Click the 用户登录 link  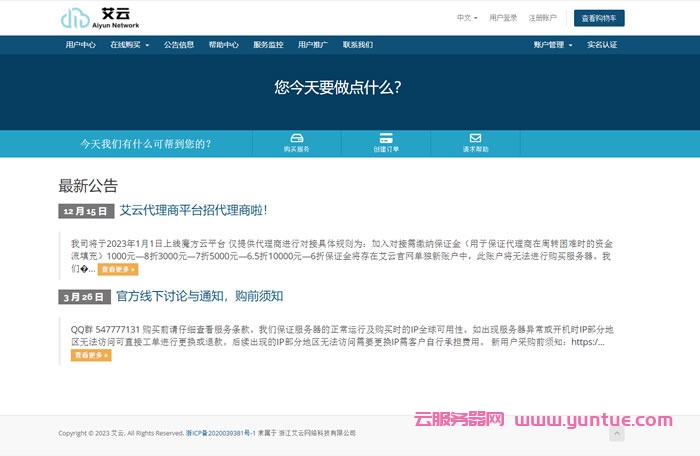coord(503,18)
